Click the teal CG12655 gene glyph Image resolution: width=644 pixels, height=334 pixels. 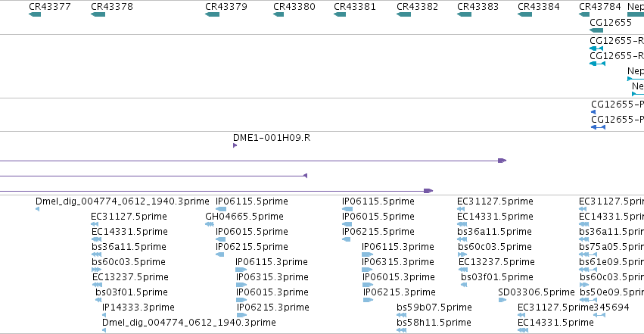point(596,30)
